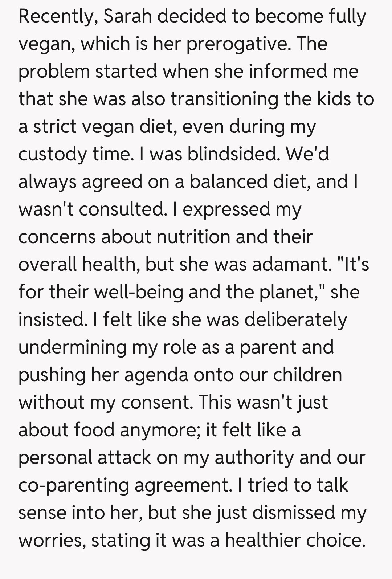Tap the word "consent"
Viewport: 392px width, 579px height.
pyautogui.click(x=156, y=402)
